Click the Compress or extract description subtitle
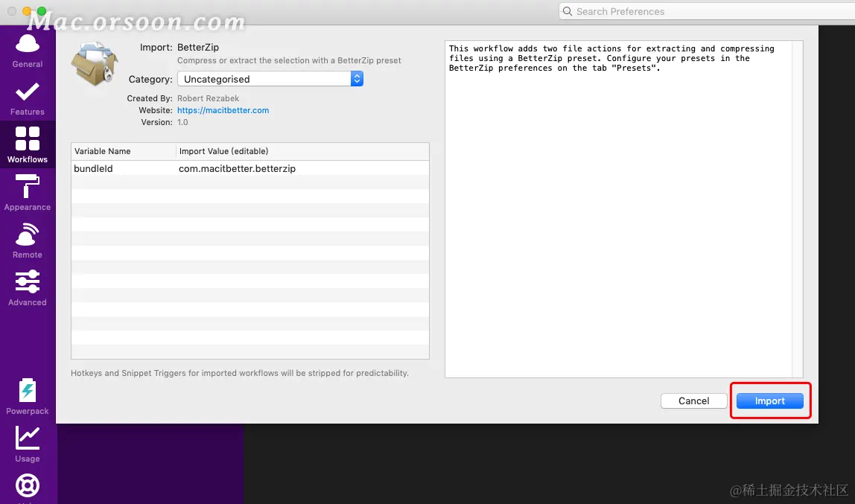Image resolution: width=855 pixels, height=504 pixels. tap(289, 60)
